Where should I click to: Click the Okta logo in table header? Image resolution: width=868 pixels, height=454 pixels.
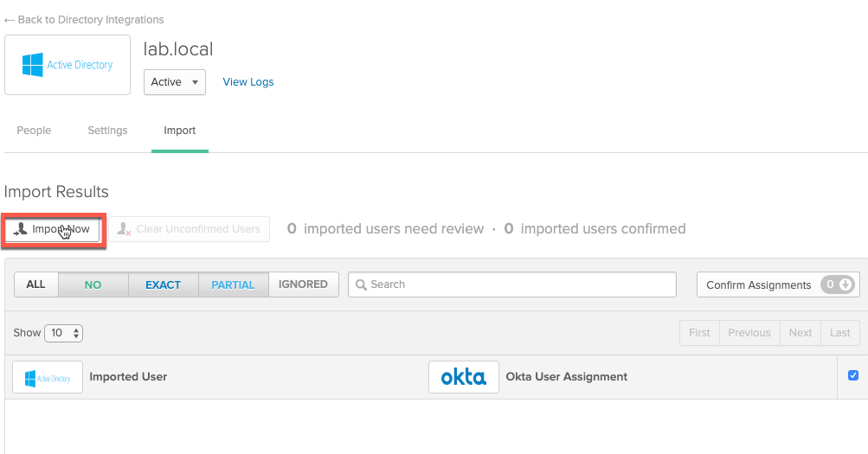pos(463,377)
